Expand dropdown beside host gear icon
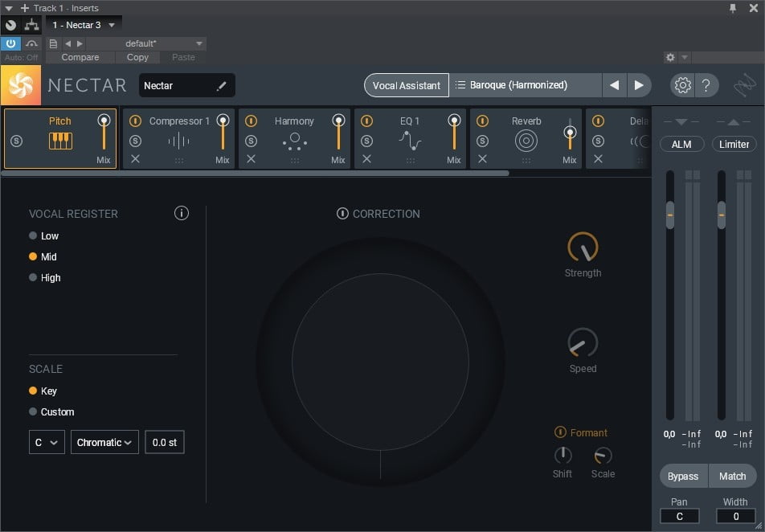765x532 pixels. tap(685, 58)
